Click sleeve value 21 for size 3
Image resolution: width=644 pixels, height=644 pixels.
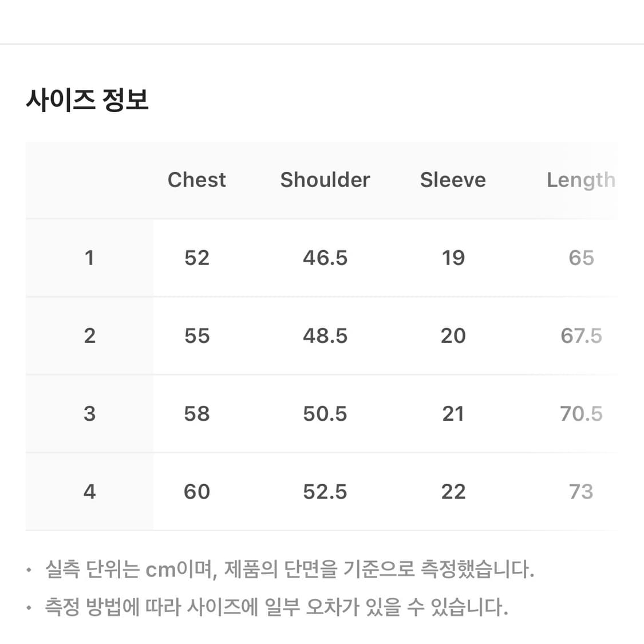[x=453, y=413]
